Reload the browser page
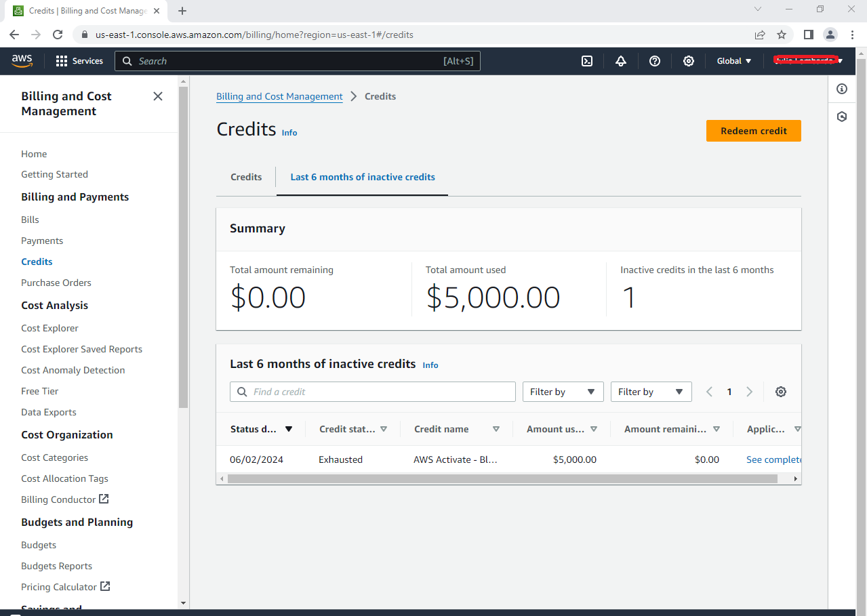Screen dimensions: 867x616 (x=58, y=35)
